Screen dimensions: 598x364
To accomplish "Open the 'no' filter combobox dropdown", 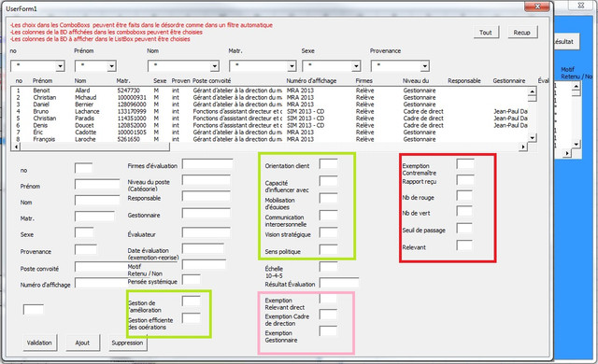I will pos(60,66).
